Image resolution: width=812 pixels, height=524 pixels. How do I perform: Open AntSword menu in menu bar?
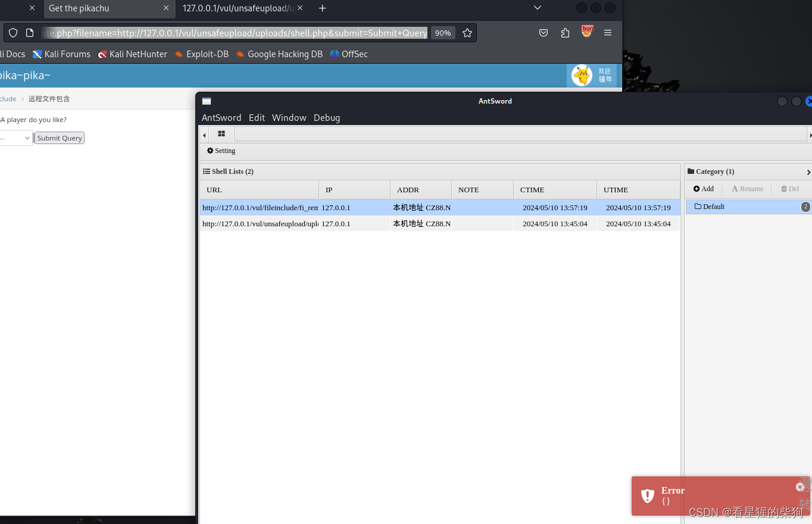[221, 118]
